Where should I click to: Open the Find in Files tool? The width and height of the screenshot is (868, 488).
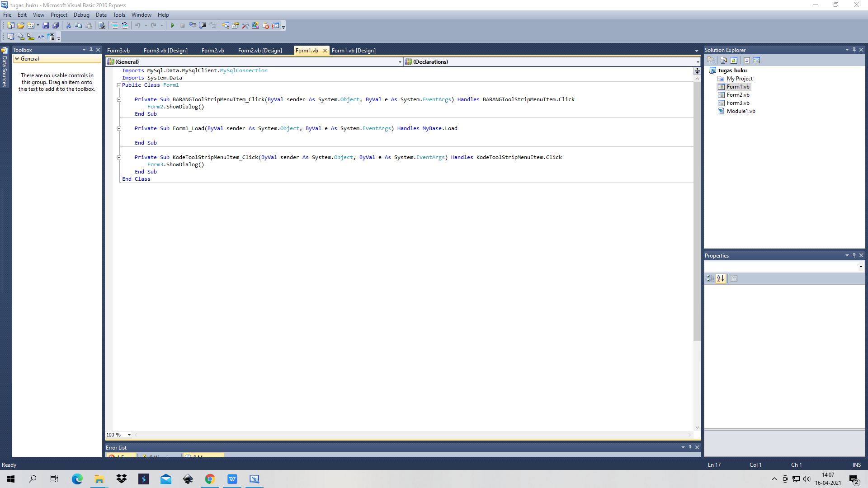(102, 25)
